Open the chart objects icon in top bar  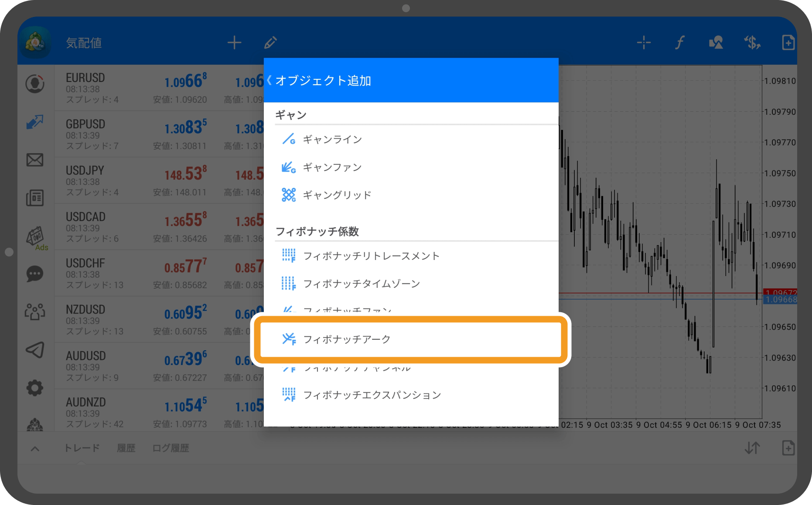(715, 42)
